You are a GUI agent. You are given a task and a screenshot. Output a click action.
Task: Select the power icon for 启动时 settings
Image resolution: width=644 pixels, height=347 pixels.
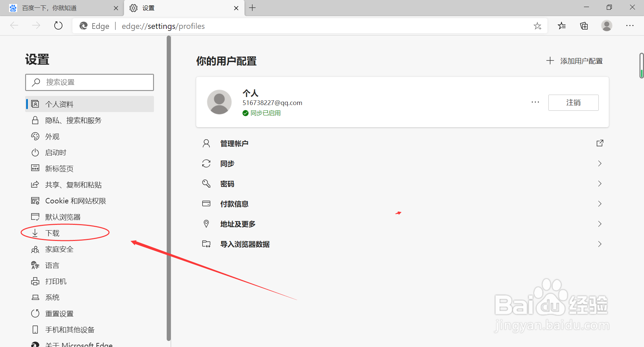tap(35, 152)
